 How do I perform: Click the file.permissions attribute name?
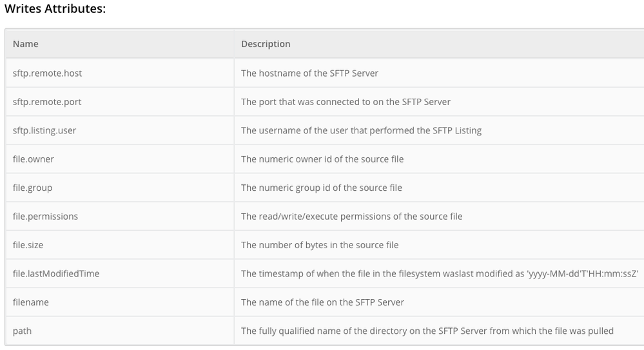[45, 216]
